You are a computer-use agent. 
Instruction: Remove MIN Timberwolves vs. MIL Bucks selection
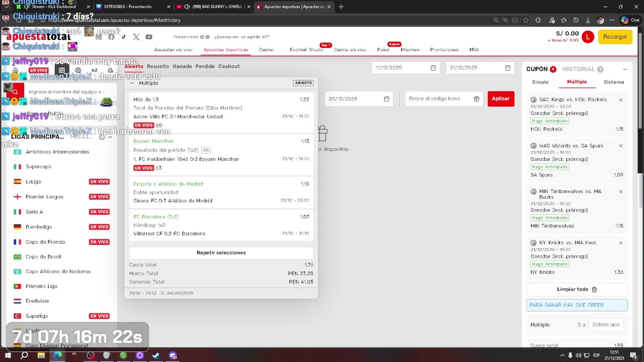tap(620, 192)
